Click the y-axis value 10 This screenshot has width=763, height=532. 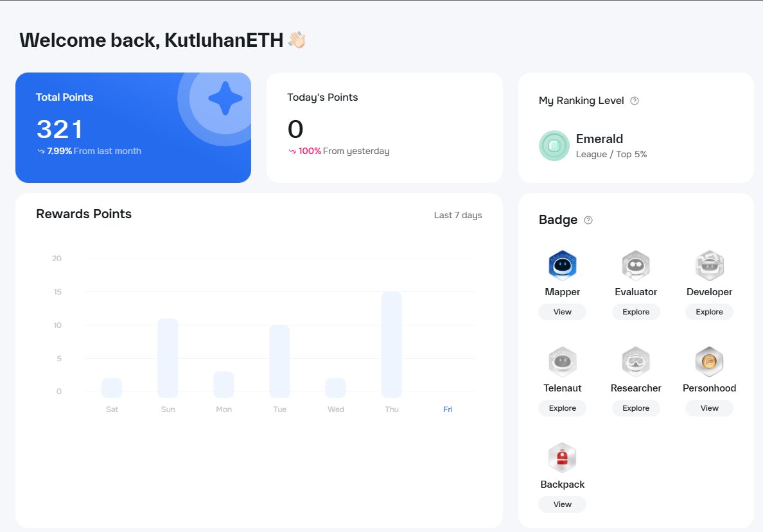click(57, 325)
